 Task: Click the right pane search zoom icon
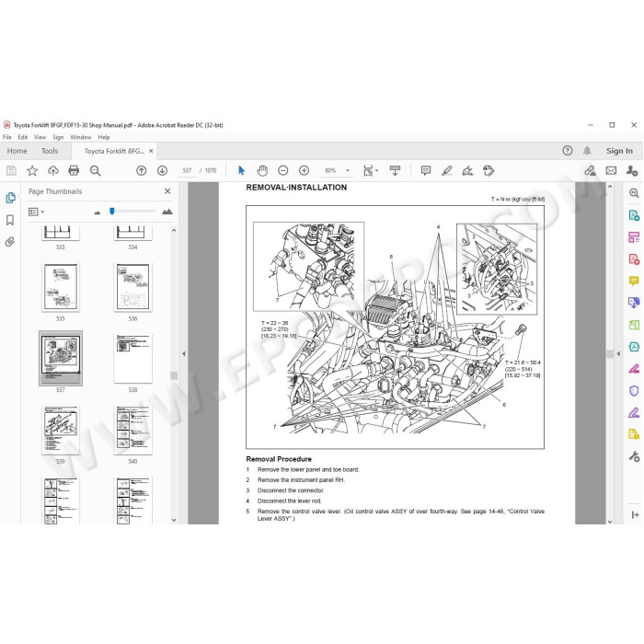tap(634, 192)
